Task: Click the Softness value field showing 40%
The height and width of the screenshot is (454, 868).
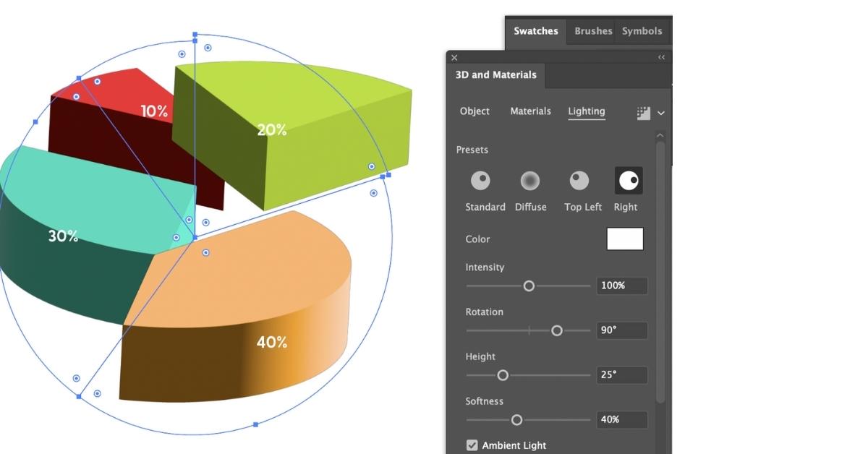Action: (x=622, y=420)
